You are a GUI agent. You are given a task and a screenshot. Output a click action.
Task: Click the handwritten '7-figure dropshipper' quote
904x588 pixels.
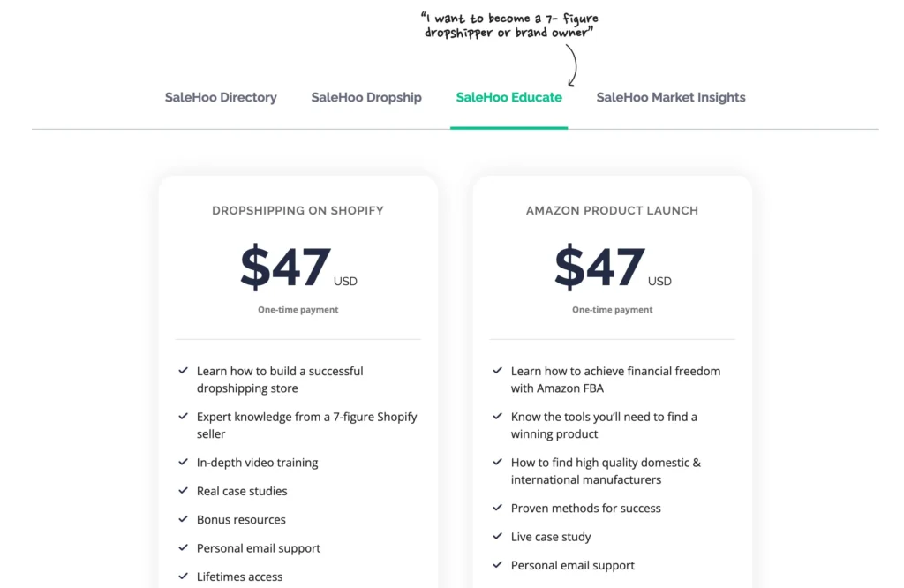click(x=510, y=26)
